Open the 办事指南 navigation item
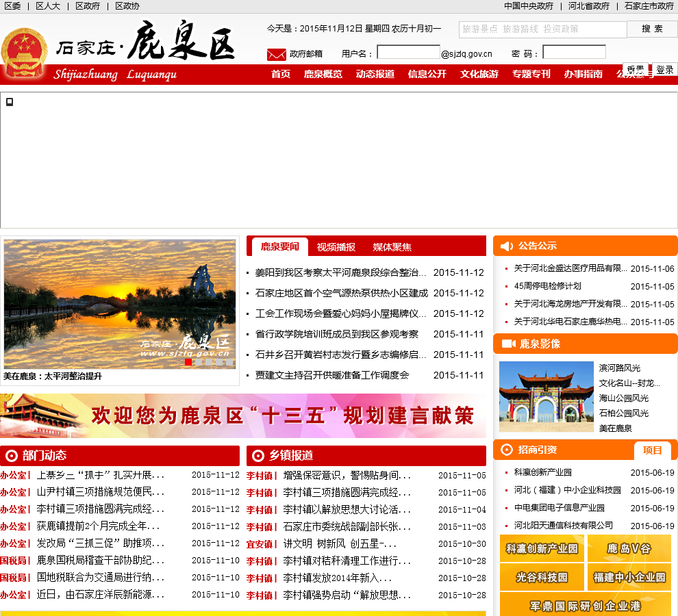678x616 pixels. click(583, 74)
